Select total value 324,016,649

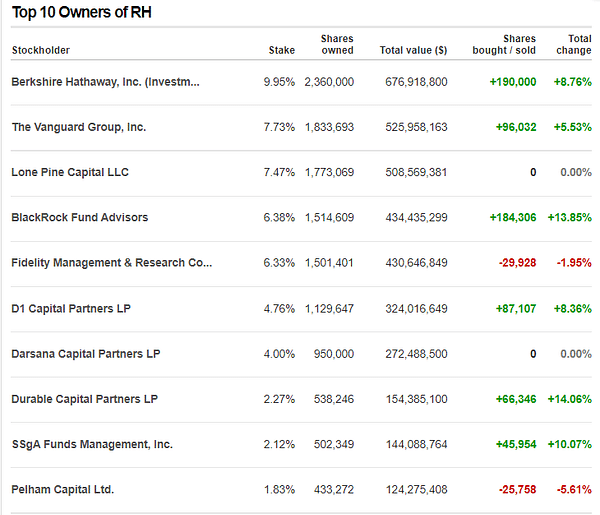click(x=416, y=308)
